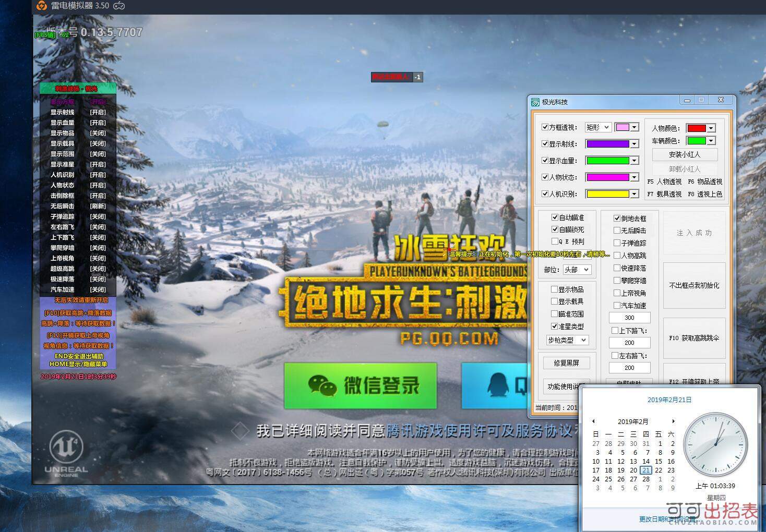Pick the pink 方框透视 color swatch

622,127
